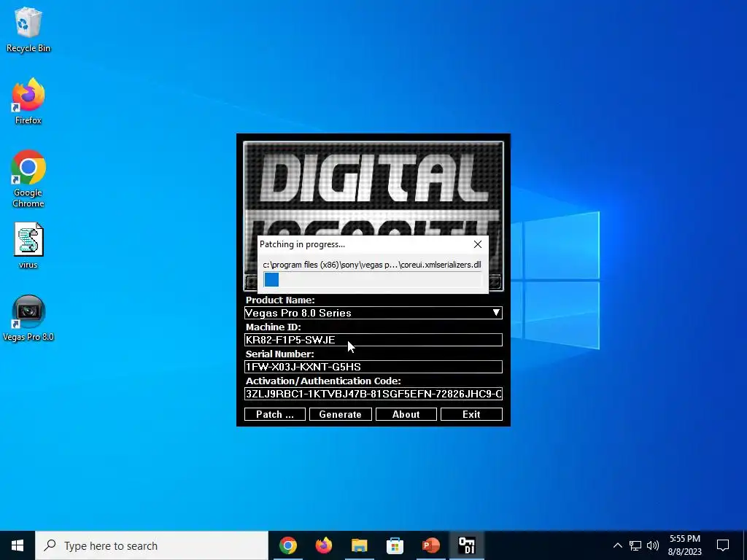Click the file path text in patching dialog

[372, 265]
